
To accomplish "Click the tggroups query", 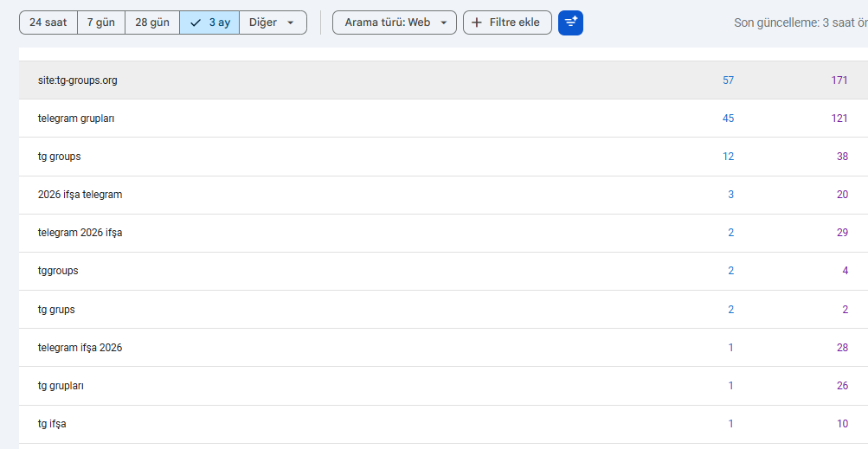I will 58,272.
